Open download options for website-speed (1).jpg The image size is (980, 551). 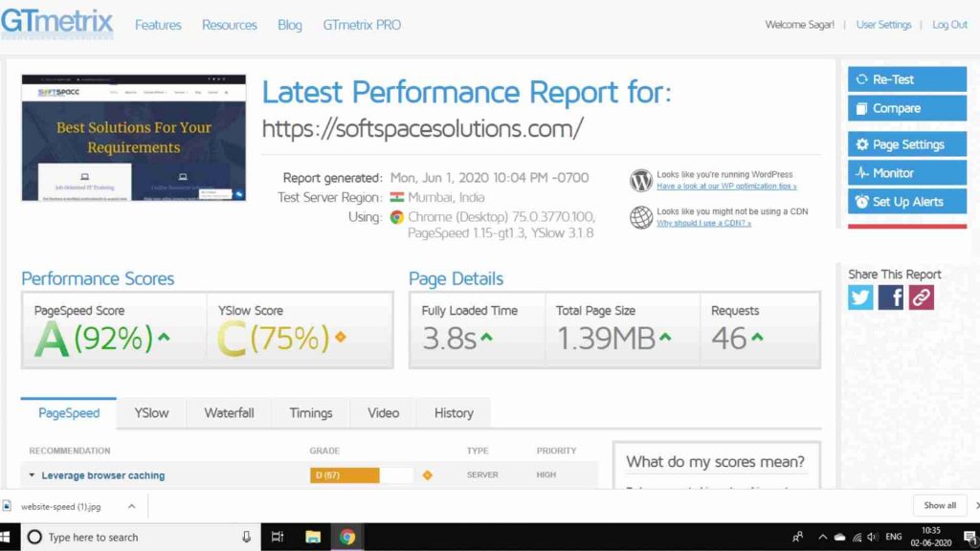[131, 507]
